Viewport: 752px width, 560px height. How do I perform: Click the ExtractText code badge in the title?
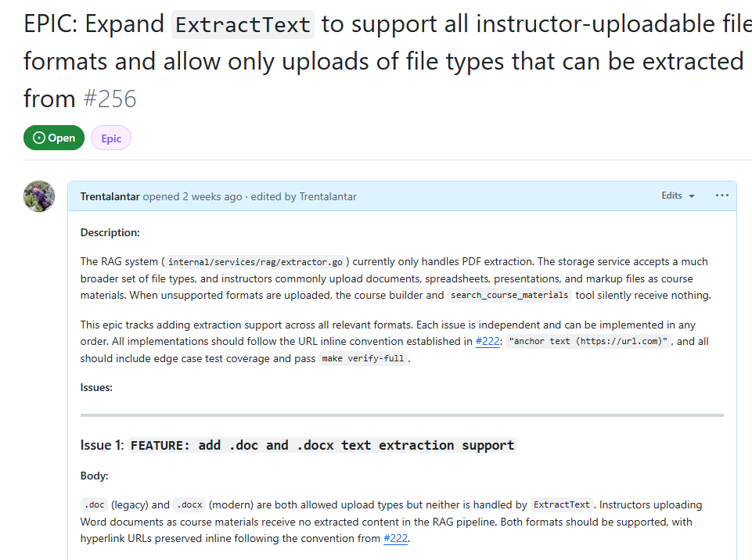click(243, 24)
